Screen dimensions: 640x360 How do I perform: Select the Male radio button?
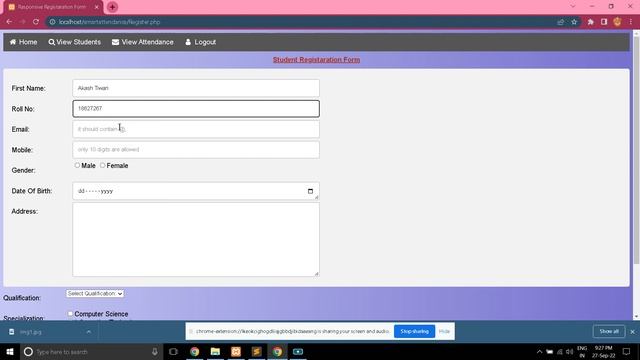[77, 165]
